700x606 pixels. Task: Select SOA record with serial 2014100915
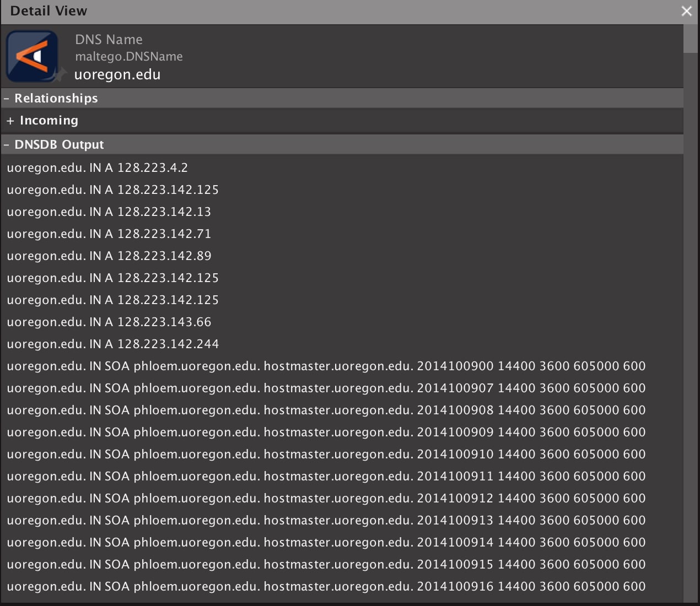326,564
